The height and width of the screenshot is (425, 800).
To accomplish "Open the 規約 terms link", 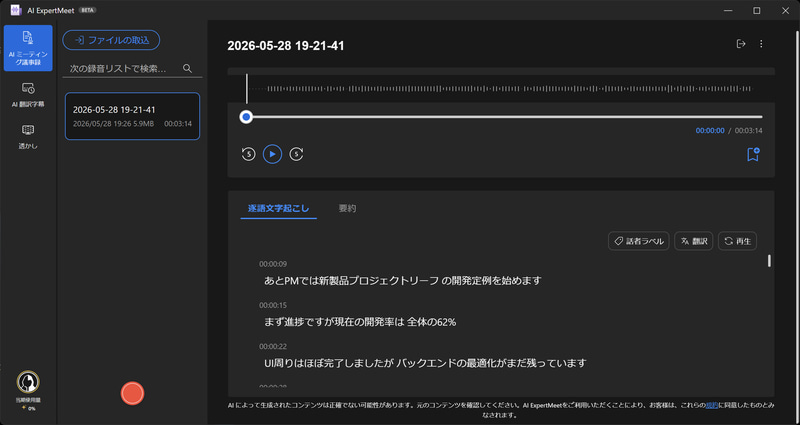I will click(x=712, y=405).
